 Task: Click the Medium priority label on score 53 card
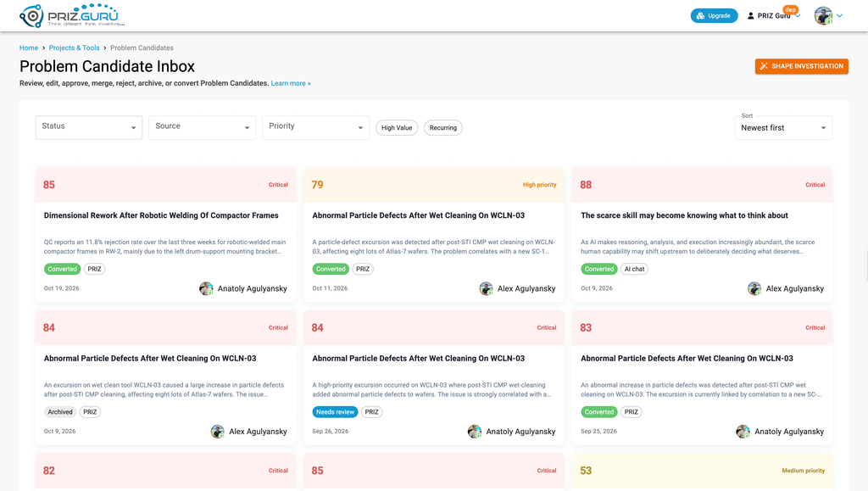coord(804,471)
